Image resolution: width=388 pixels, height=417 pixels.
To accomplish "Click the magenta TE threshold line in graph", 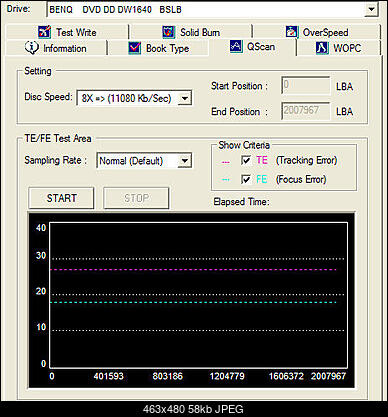I will 193,269.
